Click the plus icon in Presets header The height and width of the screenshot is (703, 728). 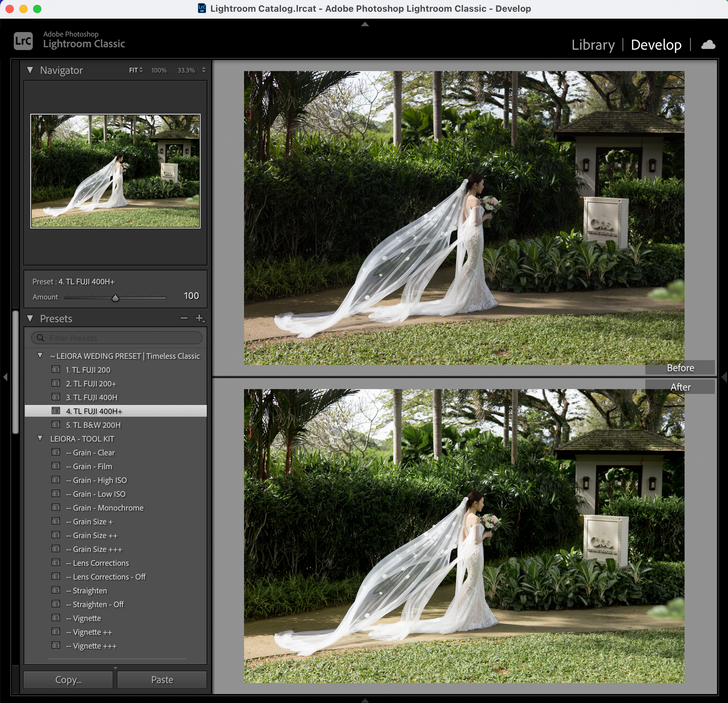(x=199, y=318)
